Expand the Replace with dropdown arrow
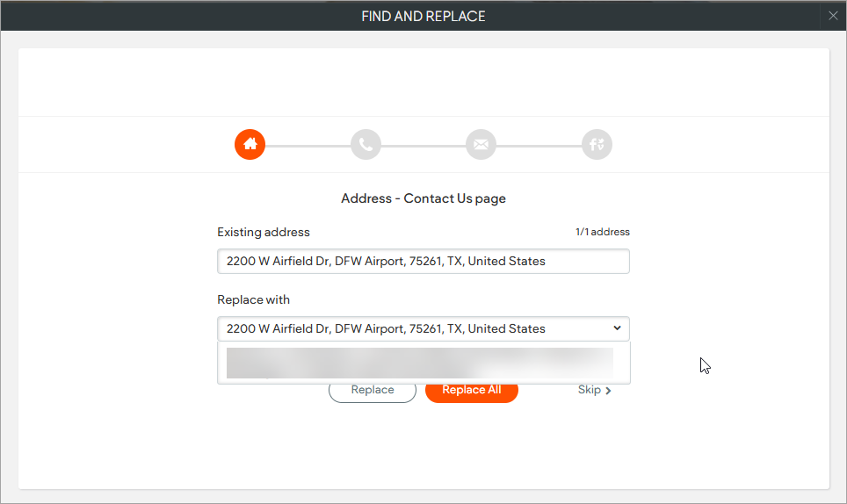This screenshot has height=504, width=847. coord(617,328)
